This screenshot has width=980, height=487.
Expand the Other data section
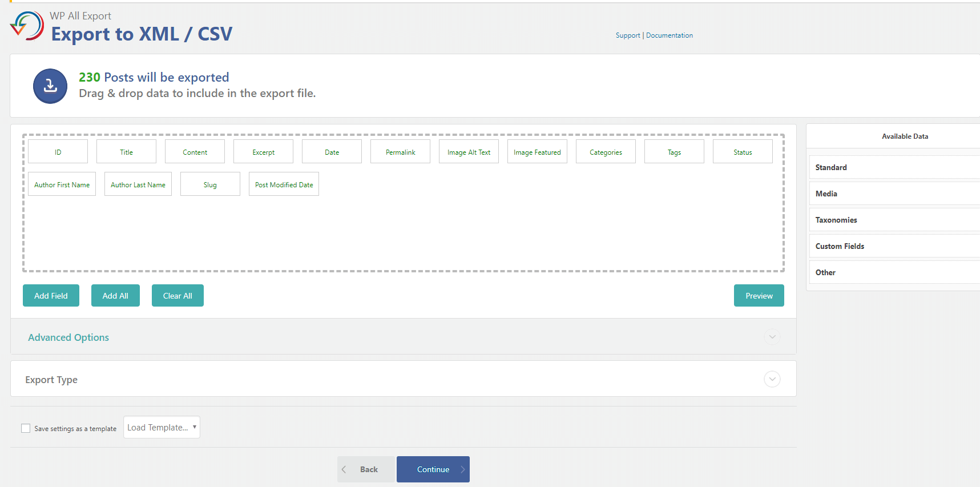(x=825, y=272)
